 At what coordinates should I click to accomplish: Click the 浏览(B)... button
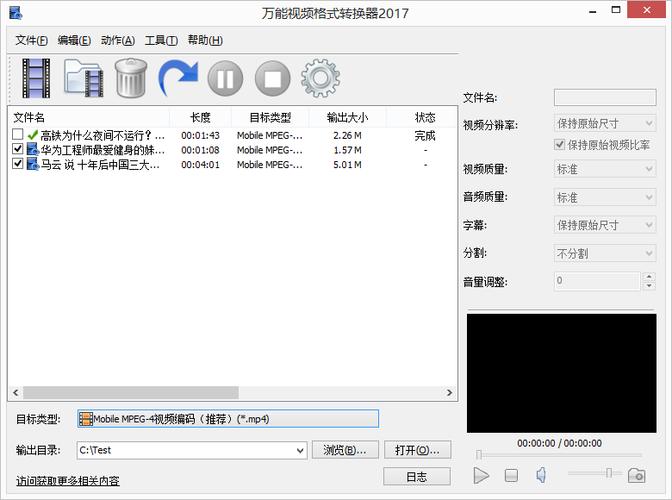click(x=346, y=450)
